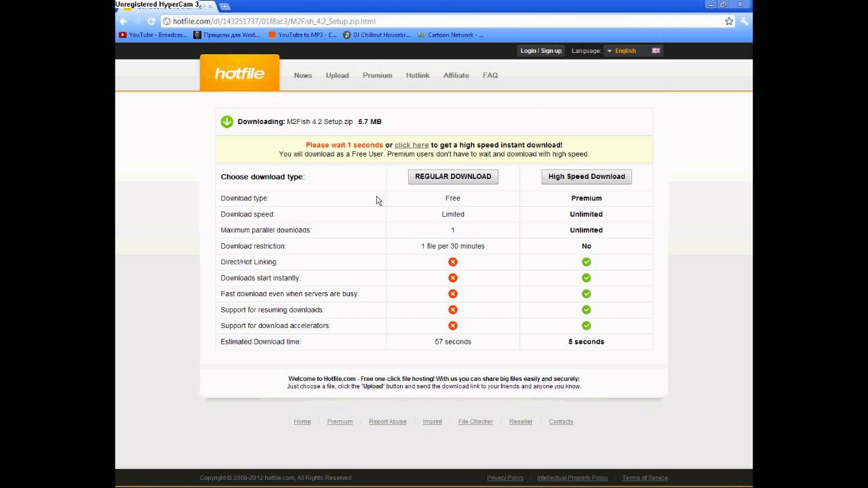
Task: Click green check for fast download when busy
Action: point(586,293)
